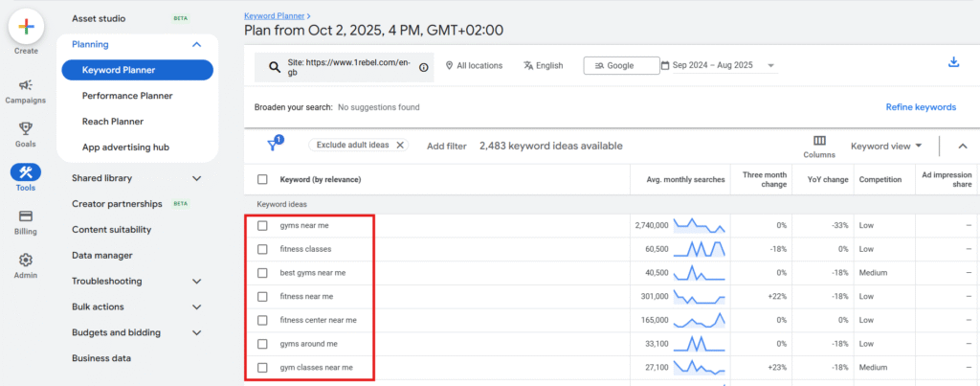Check the 'best gyms near me' row
The width and height of the screenshot is (980, 386).
tap(262, 273)
